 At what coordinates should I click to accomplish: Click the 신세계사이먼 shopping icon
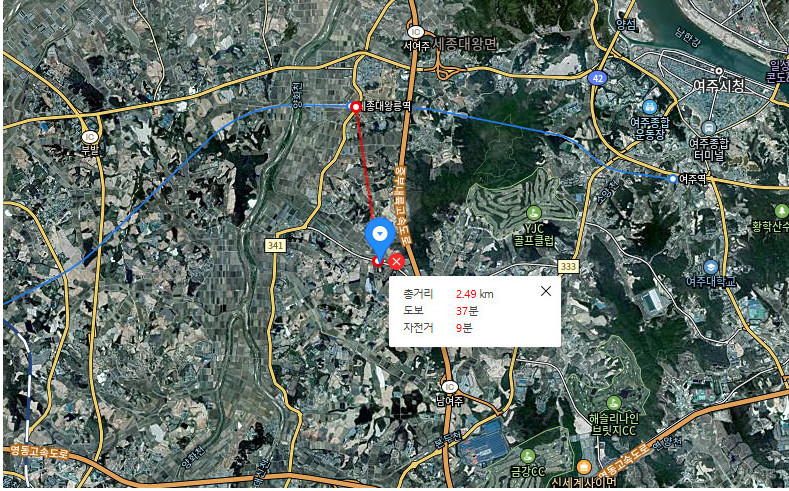[584, 467]
